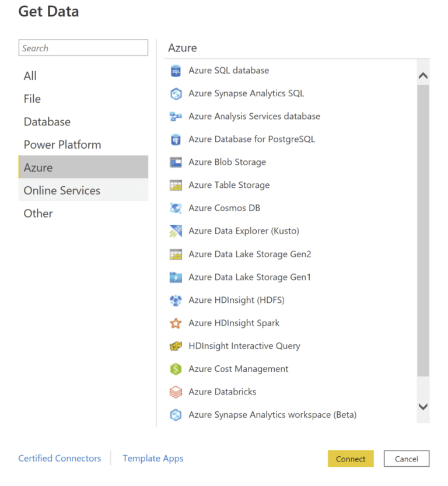Select the Azure Cosmos DB connector
The width and height of the screenshot is (448, 486).
[228, 207]
